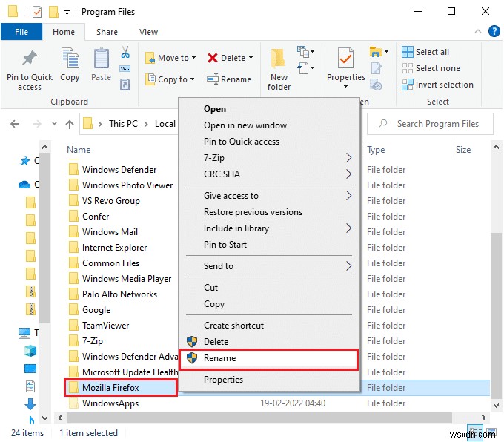This screenshot has width=504, height=442.
Task: Select the WindowsApps folder
Action: pyautogui.click(x=110, y=403)
